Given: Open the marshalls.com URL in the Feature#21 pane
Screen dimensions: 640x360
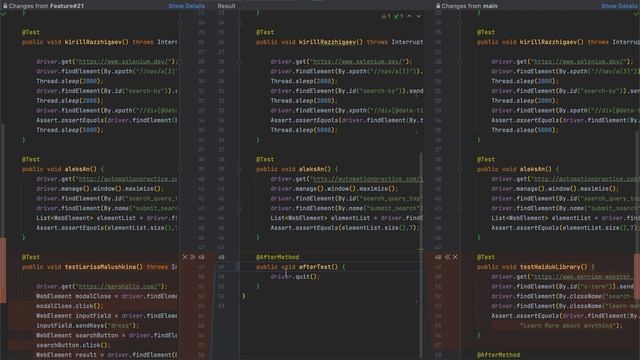Looking at the screenshot, I should point(118,287).
